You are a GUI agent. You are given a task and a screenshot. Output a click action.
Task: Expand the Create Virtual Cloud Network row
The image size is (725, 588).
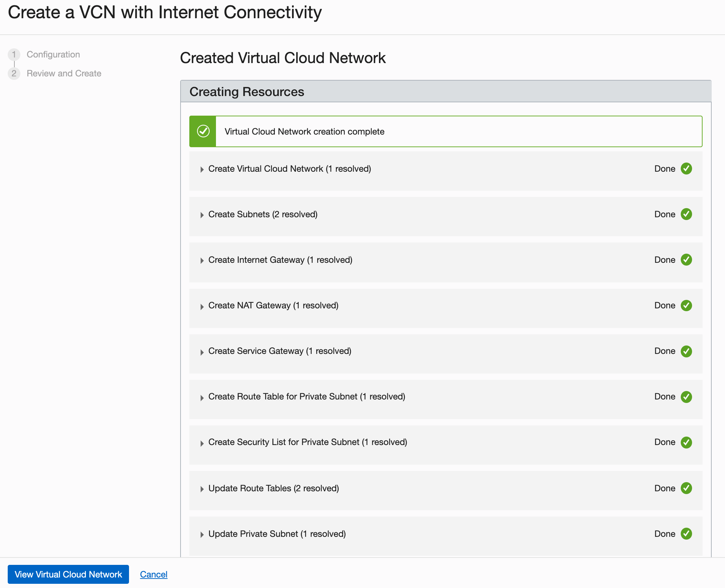pos(202,169)
